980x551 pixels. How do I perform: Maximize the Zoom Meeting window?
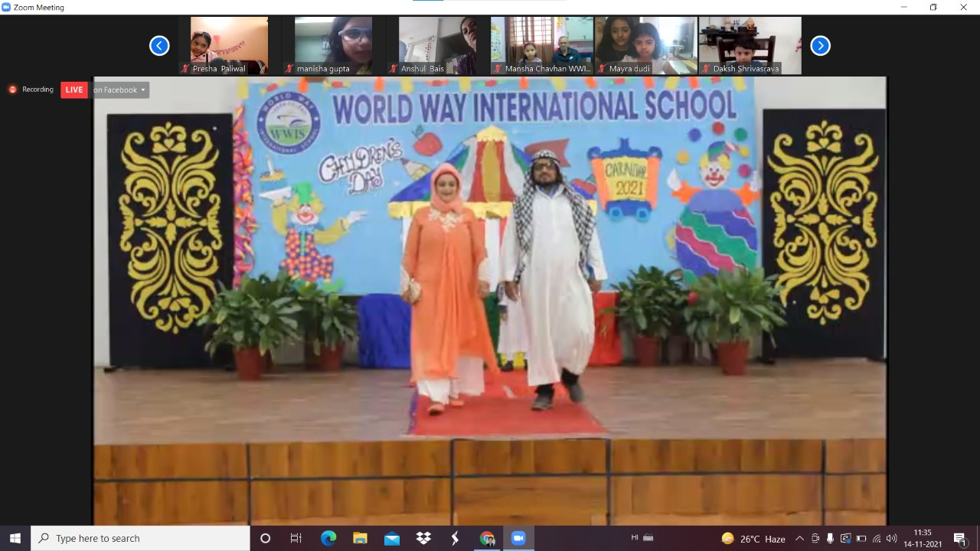[x=933, y=7]
